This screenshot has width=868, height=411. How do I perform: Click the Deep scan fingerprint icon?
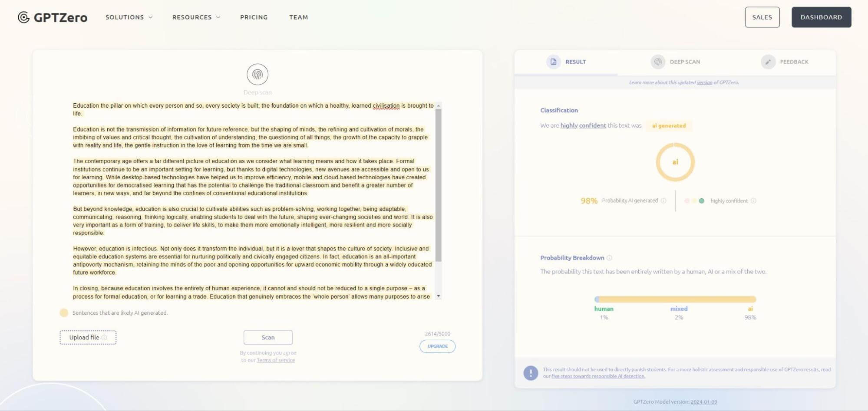(257, 75)
